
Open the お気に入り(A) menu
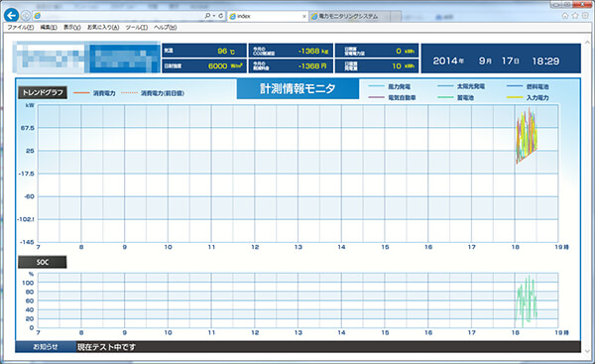[103, 28]
